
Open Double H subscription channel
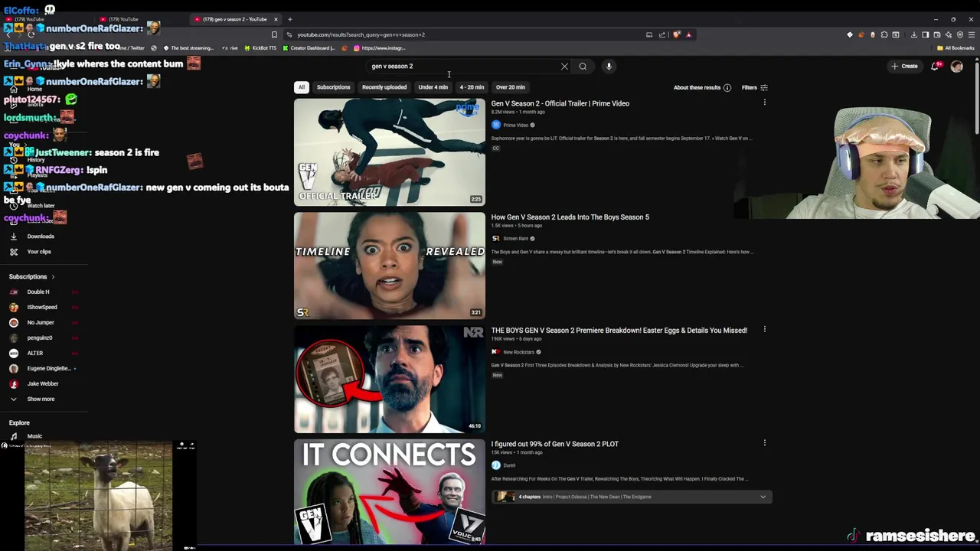tap(38, 292)
